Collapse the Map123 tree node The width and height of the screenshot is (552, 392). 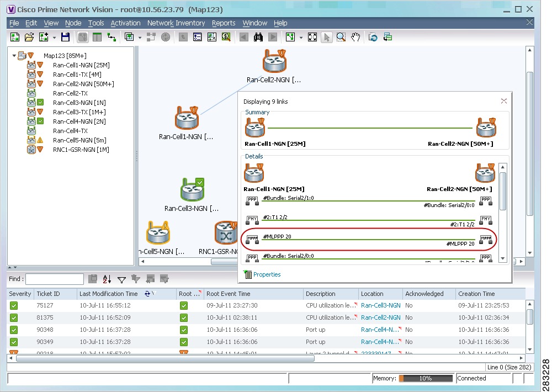[x=14, y=56]
